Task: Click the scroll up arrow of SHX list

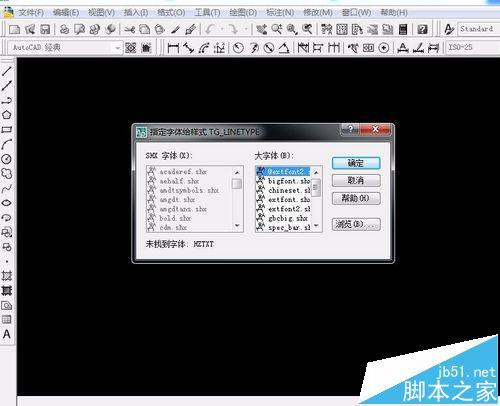Action: coord(237,172)
